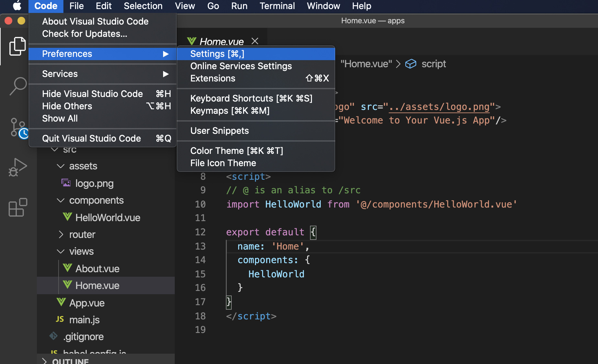Open the View menu
The width and height of the screenshot is (598, 364).
click(x=185, y=6)
